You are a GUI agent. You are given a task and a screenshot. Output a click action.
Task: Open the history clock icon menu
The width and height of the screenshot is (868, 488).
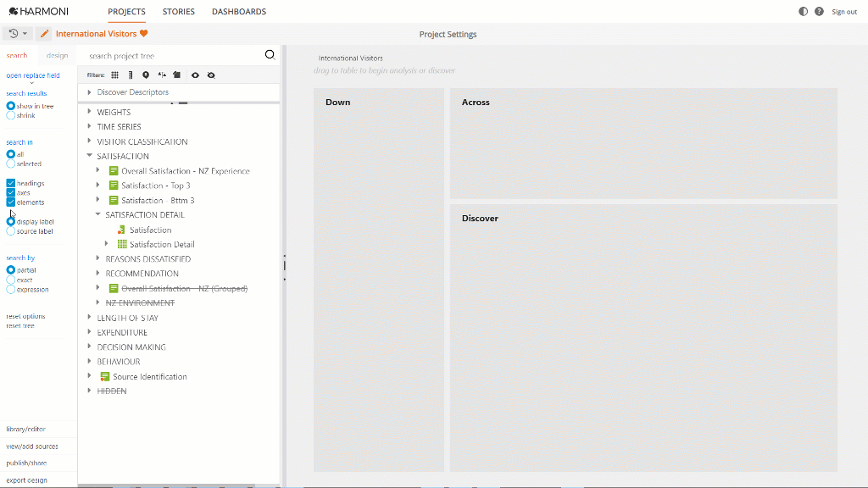pyautogui.click(x=17, y=34)
